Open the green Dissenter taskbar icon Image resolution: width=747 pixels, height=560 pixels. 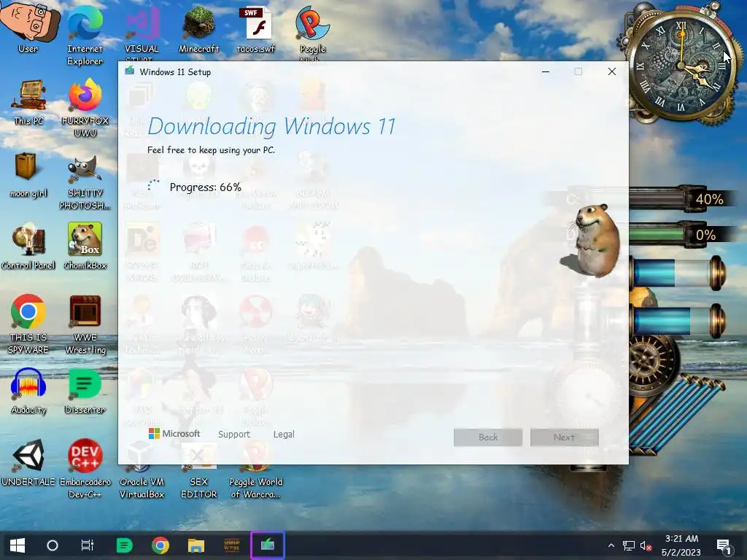coord(124,545)
